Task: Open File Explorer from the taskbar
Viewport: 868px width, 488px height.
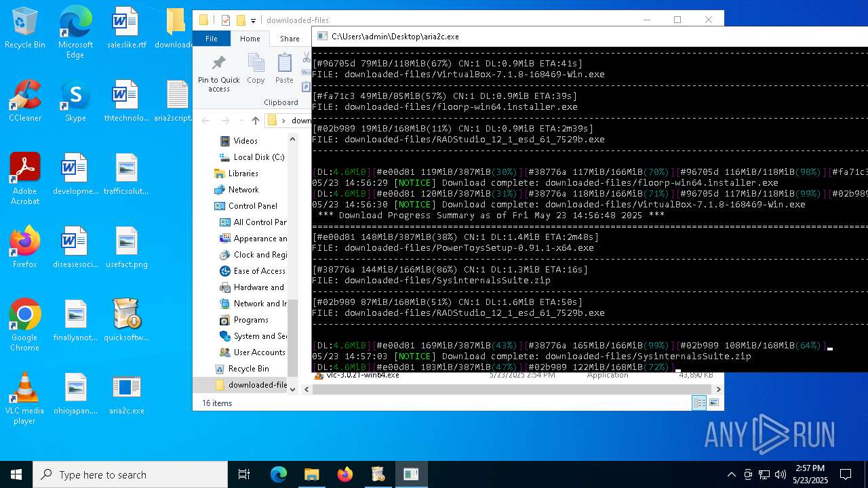Action: pyautogui.click(x=311, y=474)
